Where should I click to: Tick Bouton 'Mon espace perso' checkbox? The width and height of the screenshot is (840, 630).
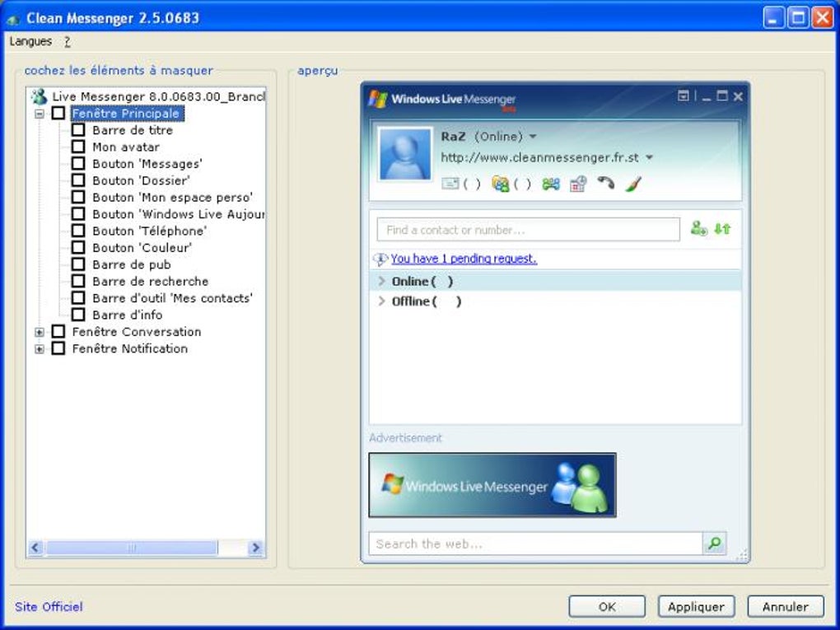click(78, 197)
